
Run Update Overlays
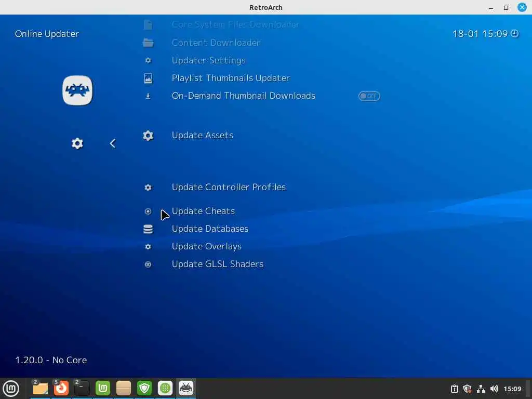[x=207, y=246]
